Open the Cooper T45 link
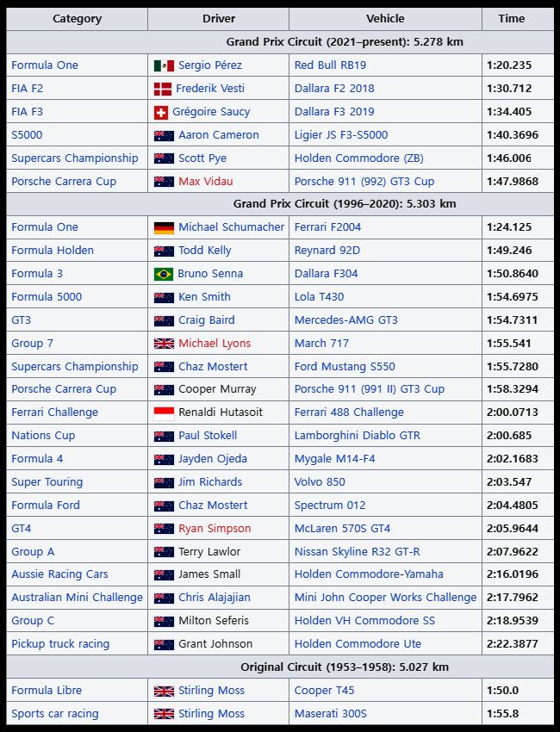 click(324, 691)
